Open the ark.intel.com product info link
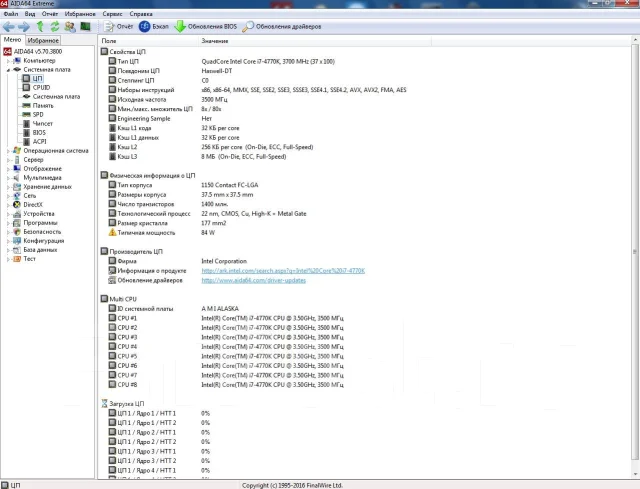The height and width of the screenshot is (489, 640). tap(283, 271)
